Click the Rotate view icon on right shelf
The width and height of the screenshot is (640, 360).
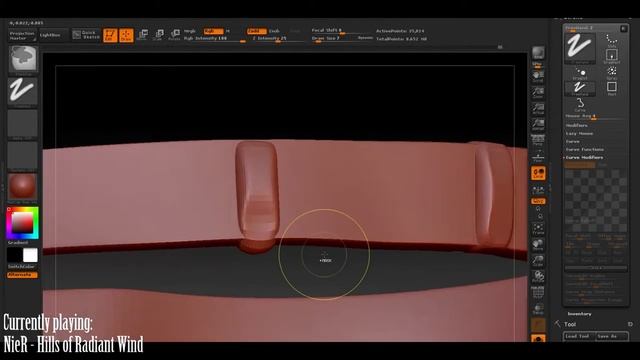click(538, 276)
